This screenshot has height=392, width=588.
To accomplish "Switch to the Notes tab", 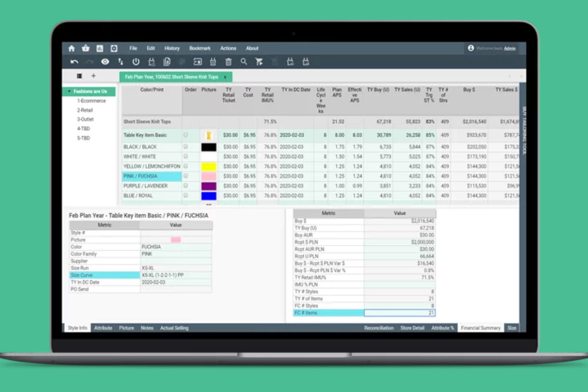I will pos(147,328).
